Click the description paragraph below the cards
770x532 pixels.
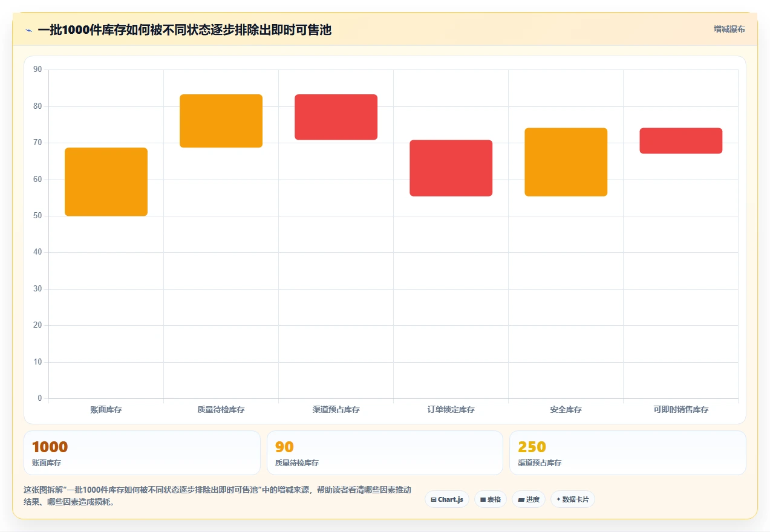(x=218, y=496)
